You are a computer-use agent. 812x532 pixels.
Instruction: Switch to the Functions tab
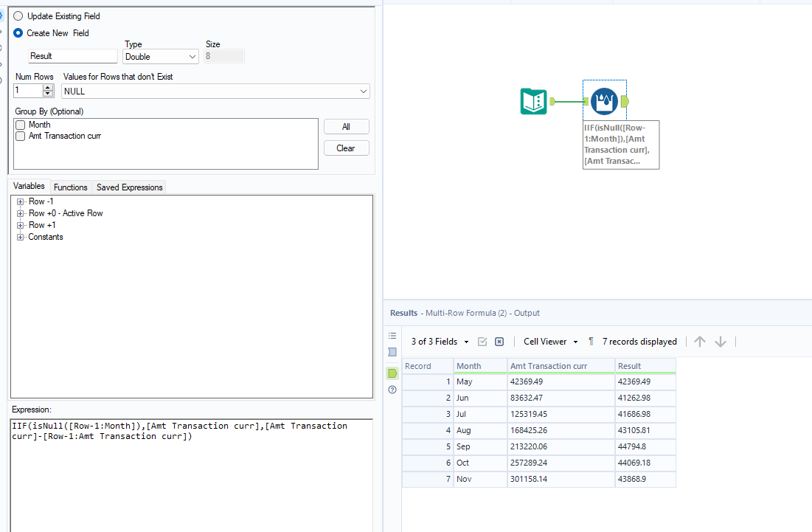coord(70,187)
